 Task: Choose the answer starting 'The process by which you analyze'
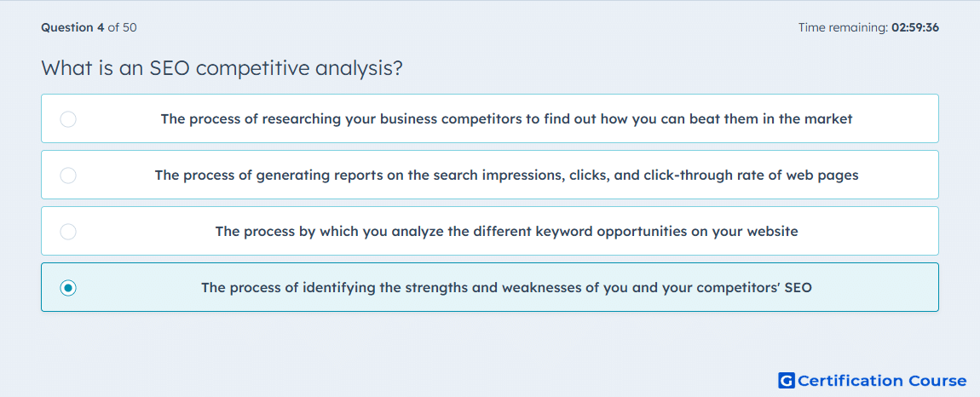[x=490, y=231]
